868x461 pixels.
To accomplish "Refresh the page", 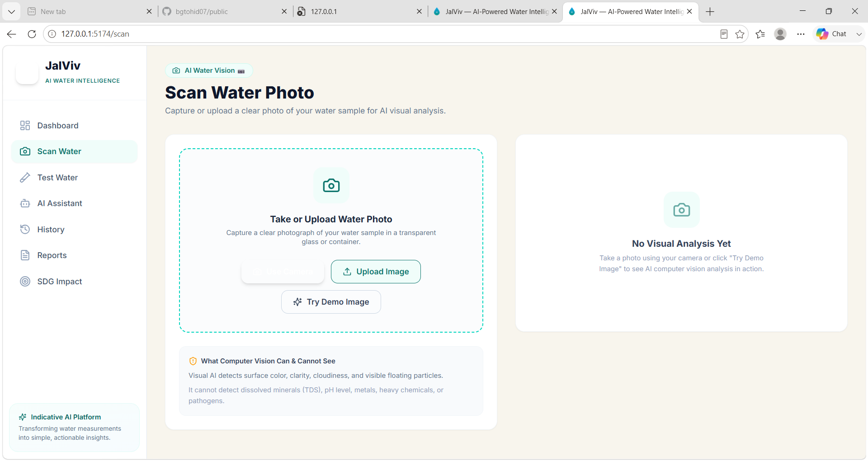I will click(32, 34).
